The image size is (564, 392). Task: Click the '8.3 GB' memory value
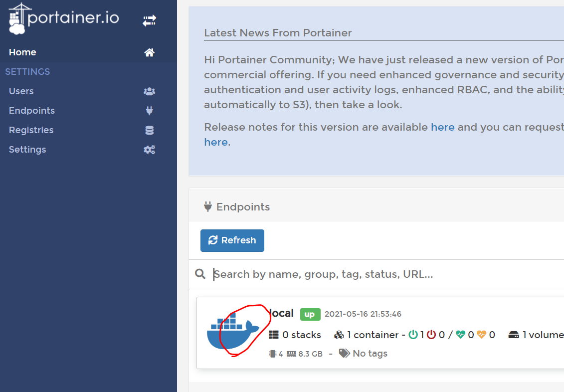310,354
